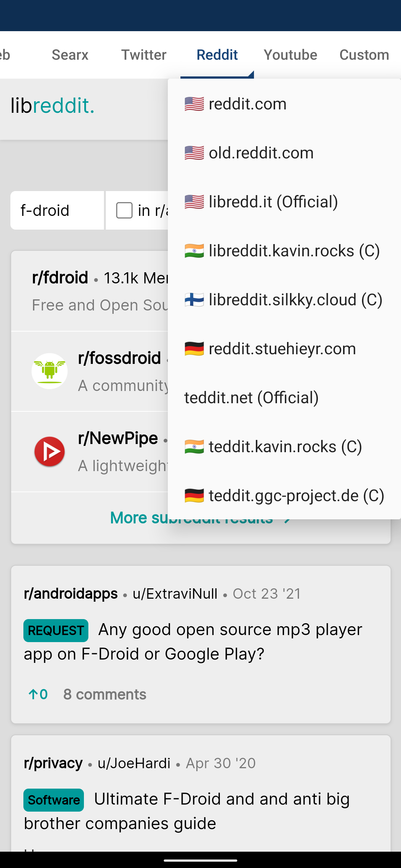The height and width of the screenshot is (868, 401).
Task: Open the r/androidapps subreddit link
Action: pyautogui.click(x=71, y=594)
